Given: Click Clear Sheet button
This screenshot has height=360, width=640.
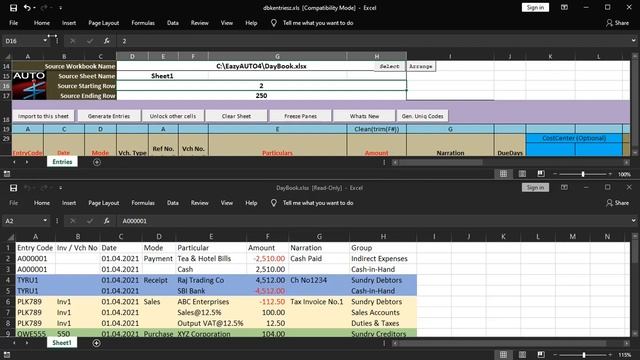Looking at the screenshot, I should pos(236,116).
